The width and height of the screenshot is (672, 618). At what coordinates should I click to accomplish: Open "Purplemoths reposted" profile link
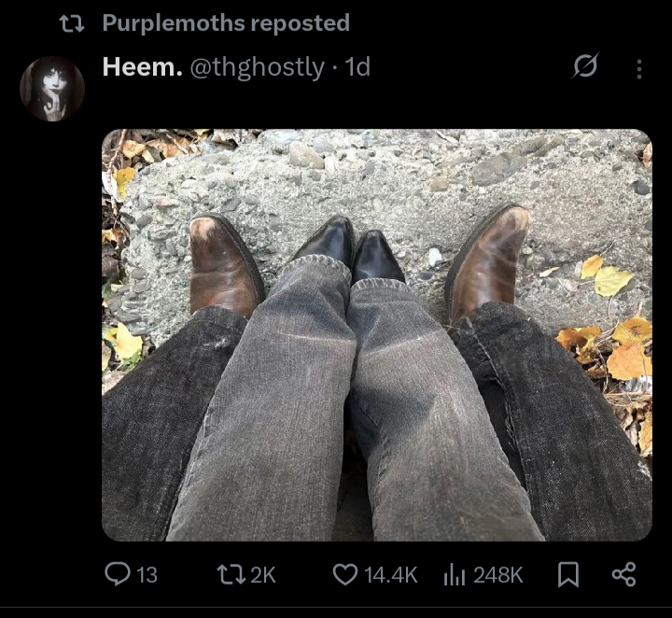coord(226,22)
